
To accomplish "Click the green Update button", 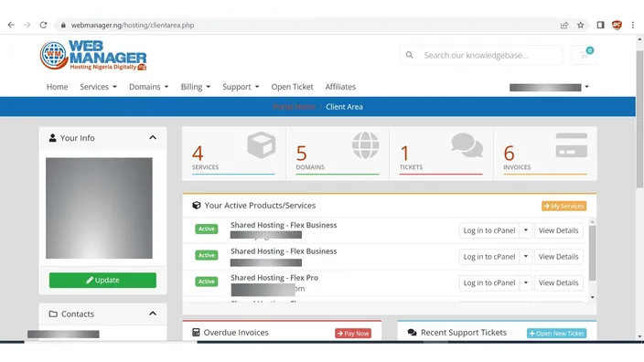I will tap(102, 281).
